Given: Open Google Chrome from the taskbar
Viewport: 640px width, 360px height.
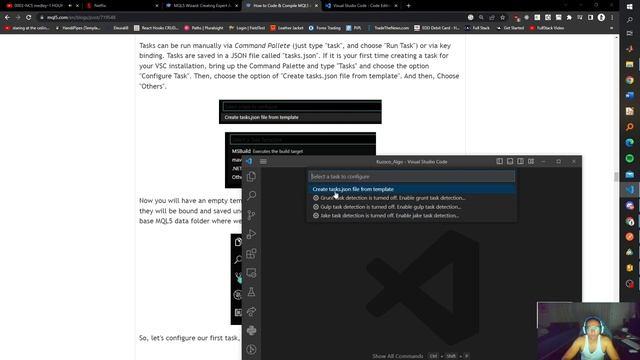Looking at the screenshot, I should [629, 80].
